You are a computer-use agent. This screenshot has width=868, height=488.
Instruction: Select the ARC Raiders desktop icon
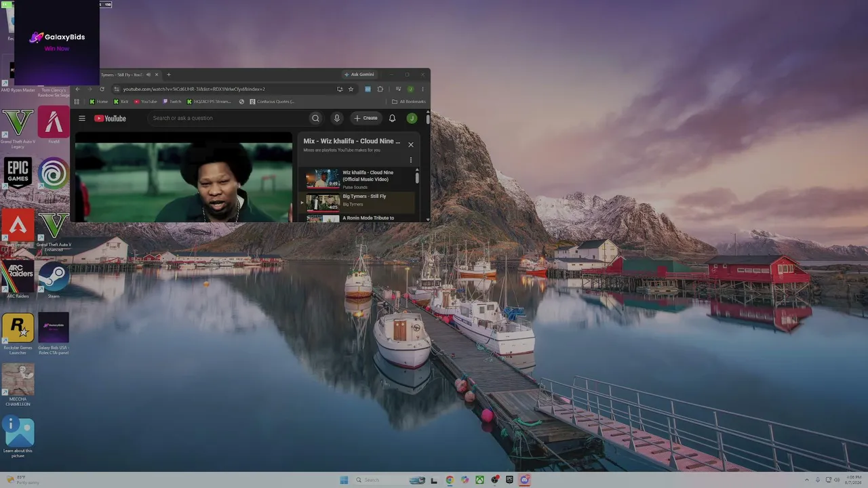pyautogui.click(x=18, y=280)
